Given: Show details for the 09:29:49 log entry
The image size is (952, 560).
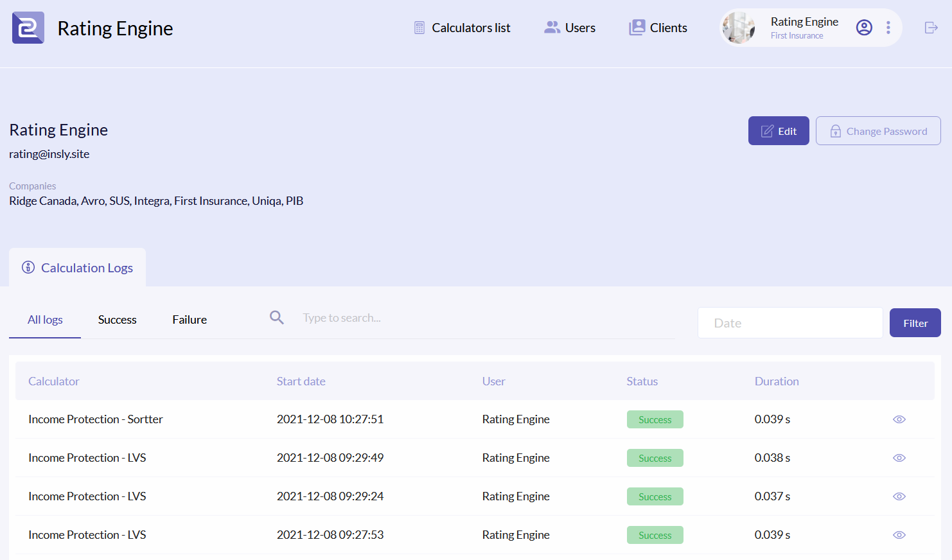Looking at the screenshot, I should 899,458.
